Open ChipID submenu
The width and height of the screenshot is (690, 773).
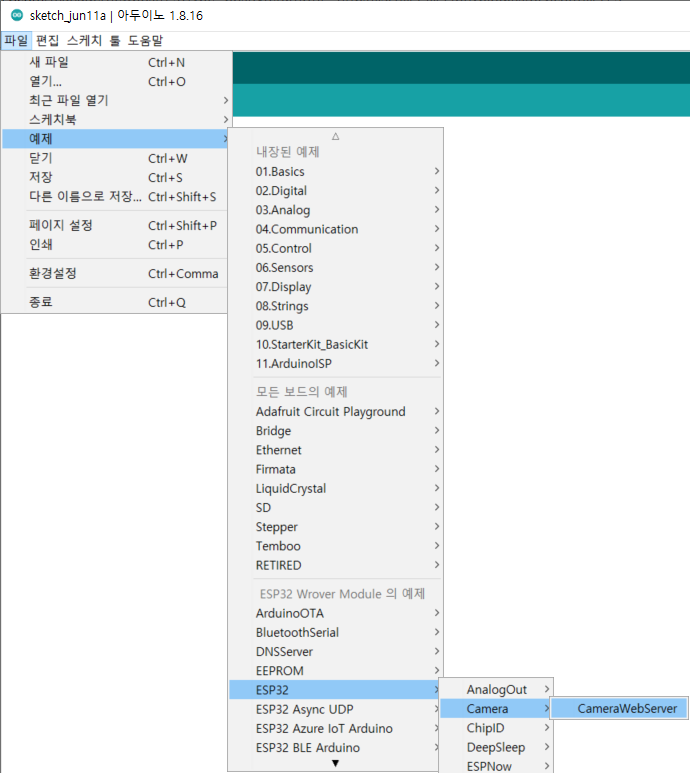[x=496, y=728]
